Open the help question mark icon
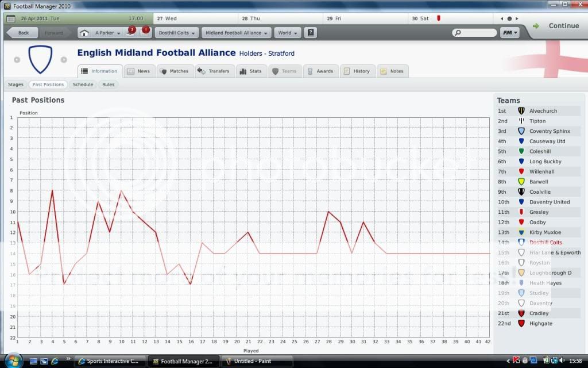This screenshot has height=368, width=588. [311, 33]
